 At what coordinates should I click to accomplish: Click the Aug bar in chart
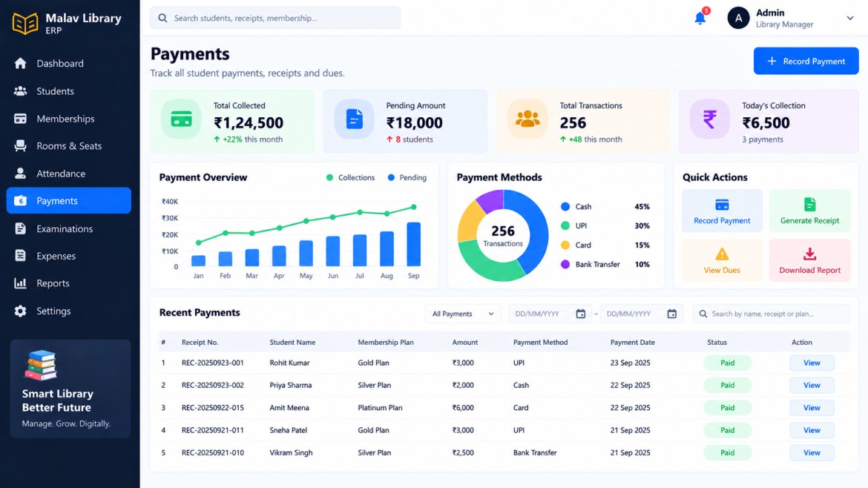(x=387, y=249)
